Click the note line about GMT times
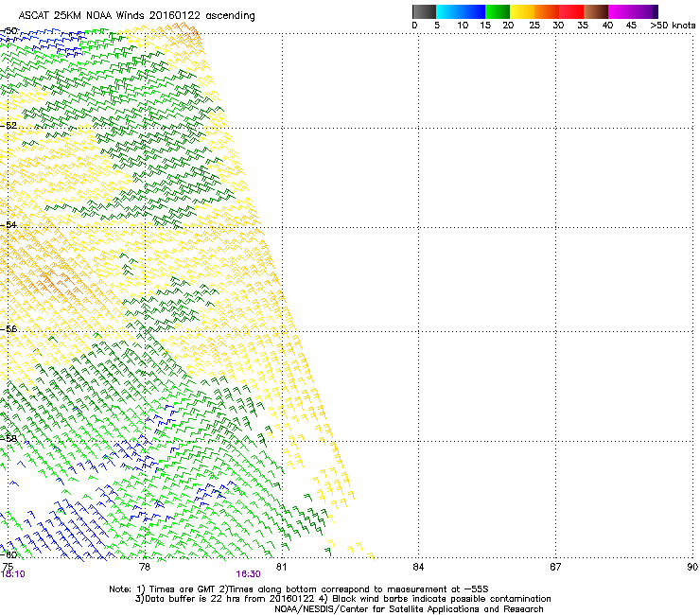The width and height of the screenshot is (700, 615). 299,589
